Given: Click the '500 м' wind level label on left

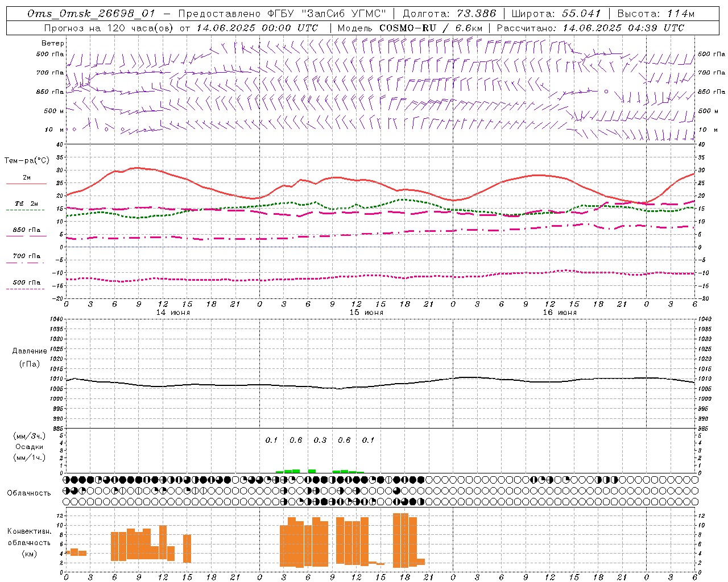Looking at the screenshot, I should point(54,111).
